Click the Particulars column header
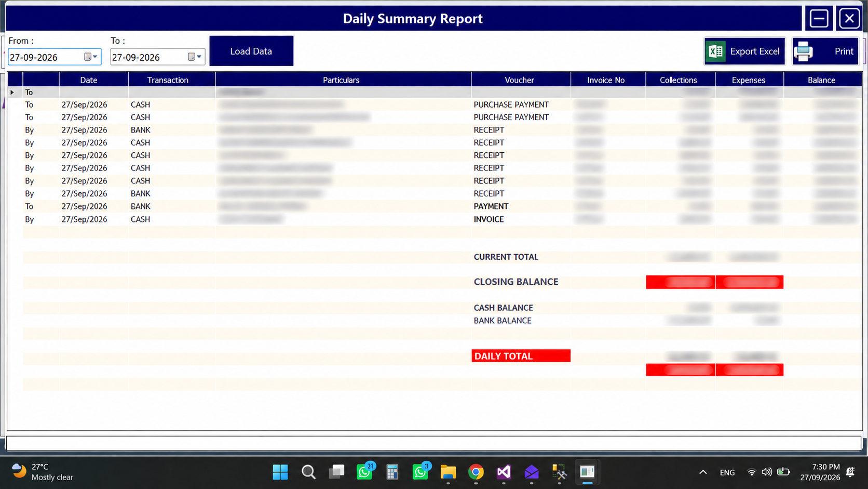This screenshot has width=868, height=489. coord(343,80)
